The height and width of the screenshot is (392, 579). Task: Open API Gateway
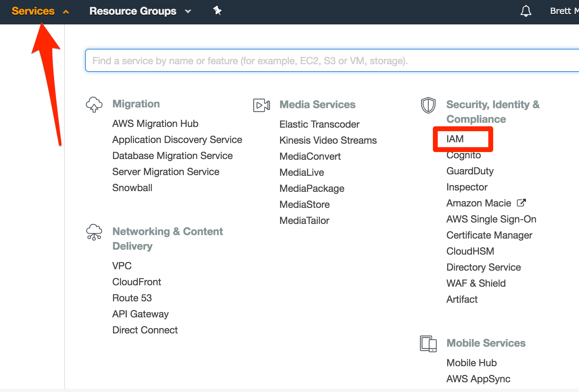(140, 314)
